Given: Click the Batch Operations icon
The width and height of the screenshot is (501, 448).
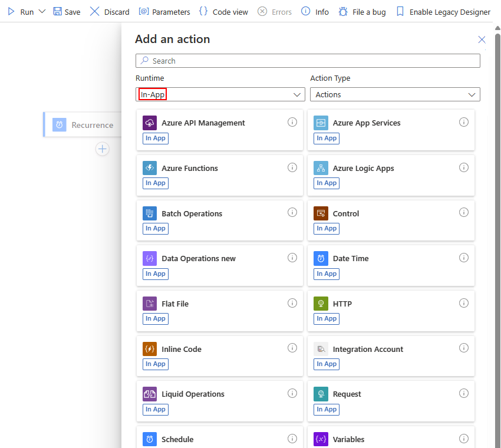Looking at the screenshot, I should [150, 213].
